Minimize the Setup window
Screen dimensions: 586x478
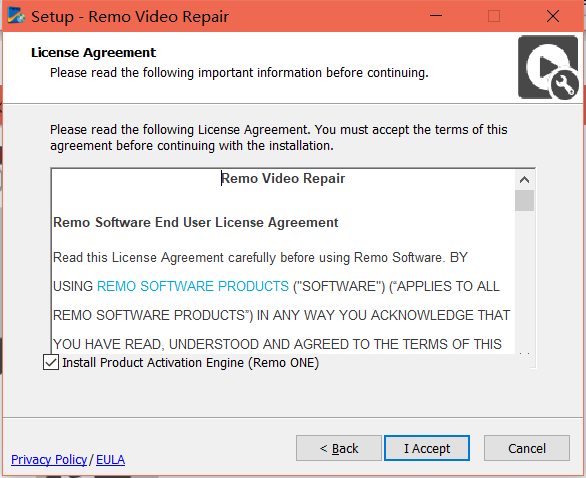436,16
